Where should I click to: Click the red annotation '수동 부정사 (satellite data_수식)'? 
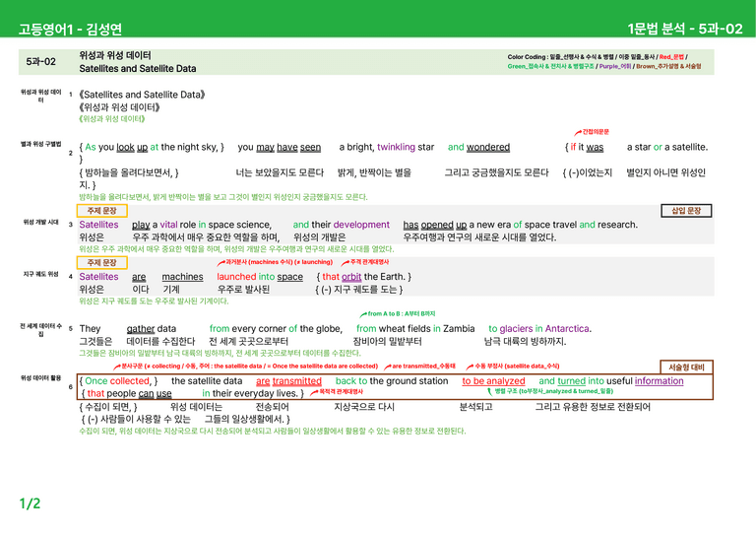(x=517, y=367)
